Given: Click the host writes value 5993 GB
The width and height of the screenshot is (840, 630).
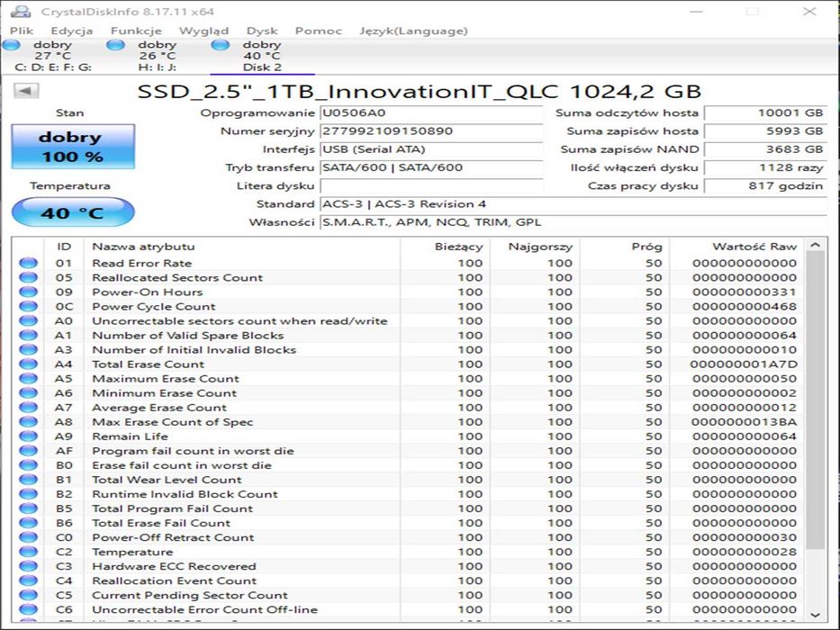Looking at the screenshot, I should 765,131.
